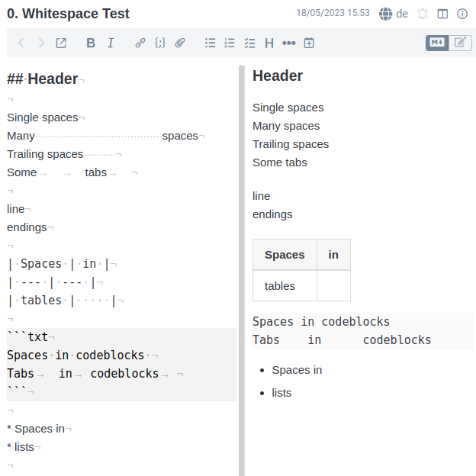Apply italic formatting

(x=111, y=43)
